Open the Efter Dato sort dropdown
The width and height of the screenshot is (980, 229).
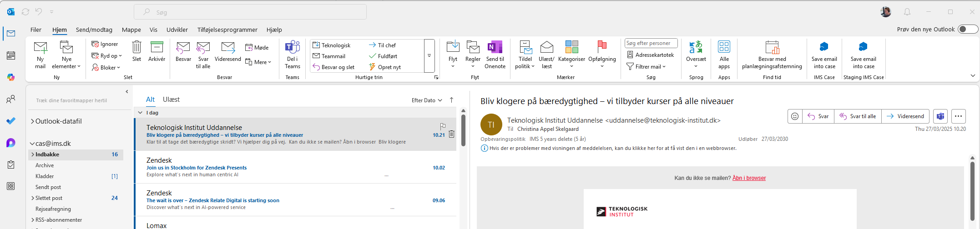click(x=427, y=100)
